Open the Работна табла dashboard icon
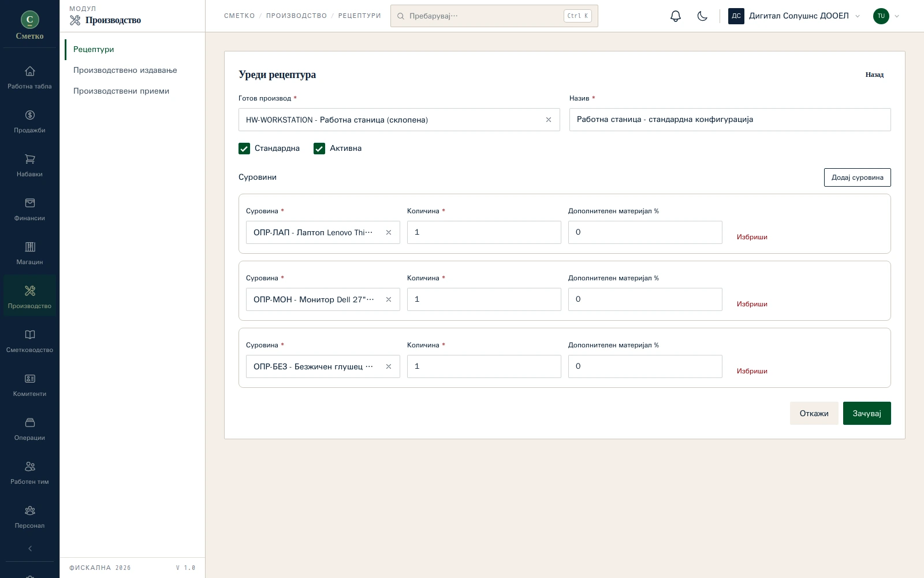The height and width of the screenshot is (578, 924). coord(29,71)
